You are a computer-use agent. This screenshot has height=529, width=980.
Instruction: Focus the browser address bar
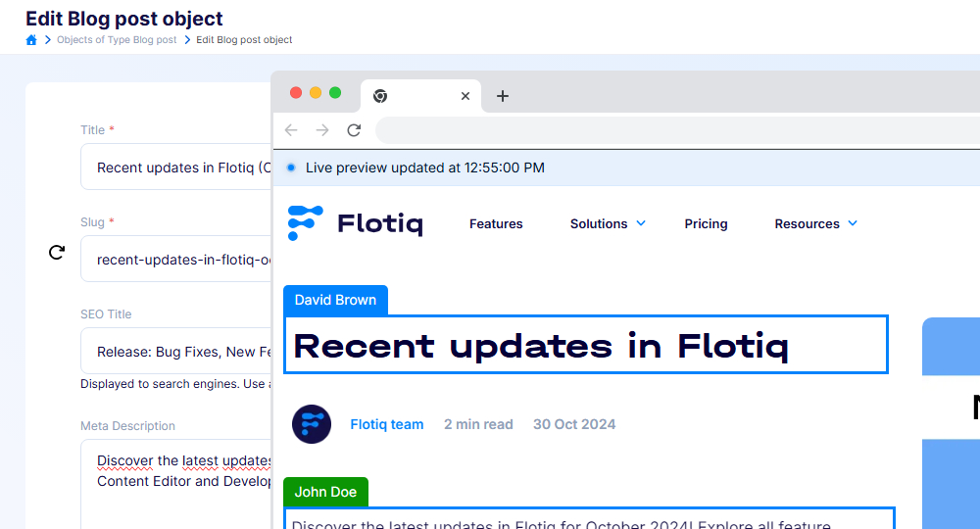click(677, 130)
